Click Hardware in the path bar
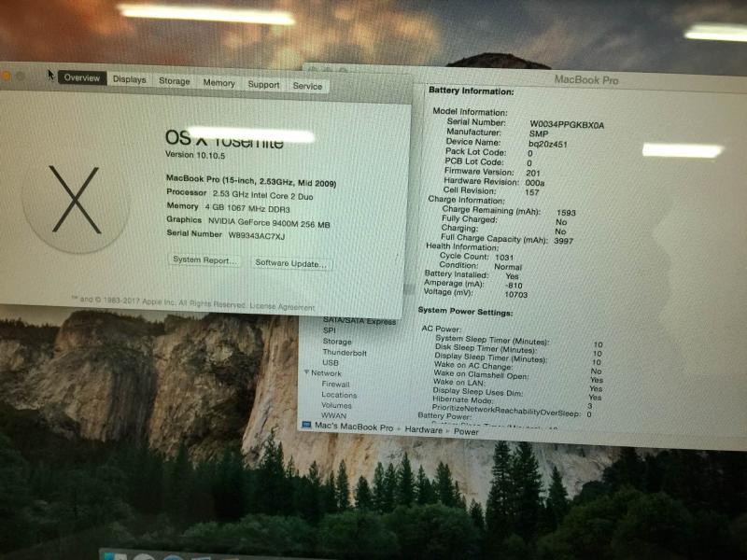 [x=424, y=429]
